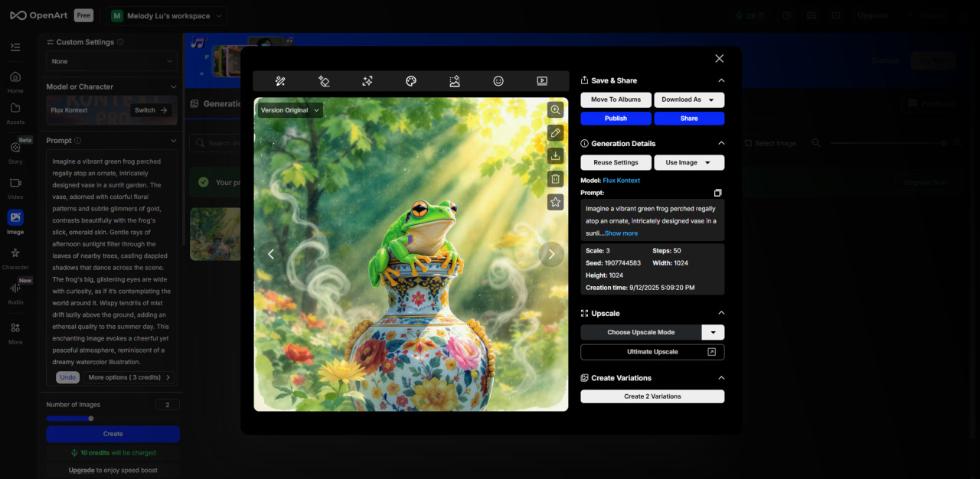Image resolution: width=980 pixels, height=479 pixels.
Task: Open Home in the left sidebar
Action: pyautogui.click(x=15, y=82)
